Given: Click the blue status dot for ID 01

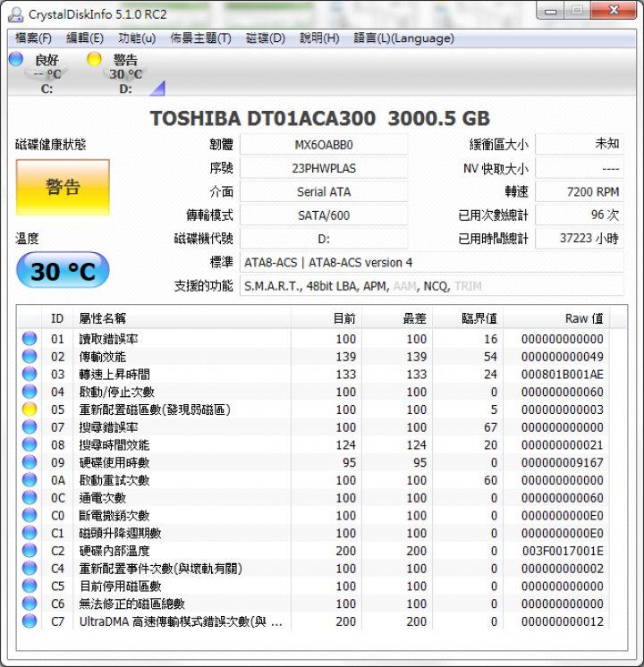Looking at the screenshot, I should (x=30, y=339).
